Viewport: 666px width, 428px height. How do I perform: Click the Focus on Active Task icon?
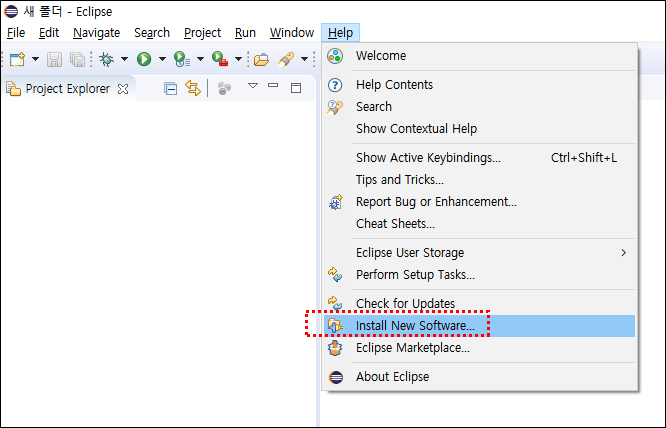(224, 88)
